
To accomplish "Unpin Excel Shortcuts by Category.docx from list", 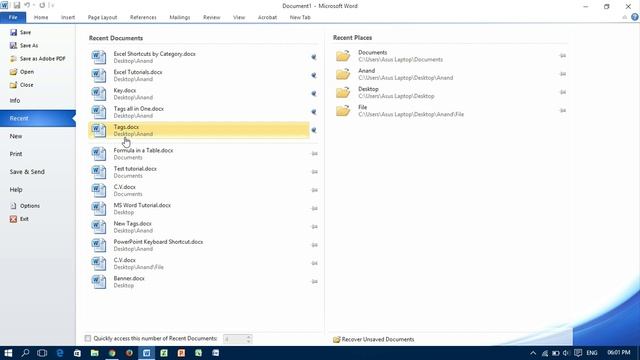I will click(314, 57).
